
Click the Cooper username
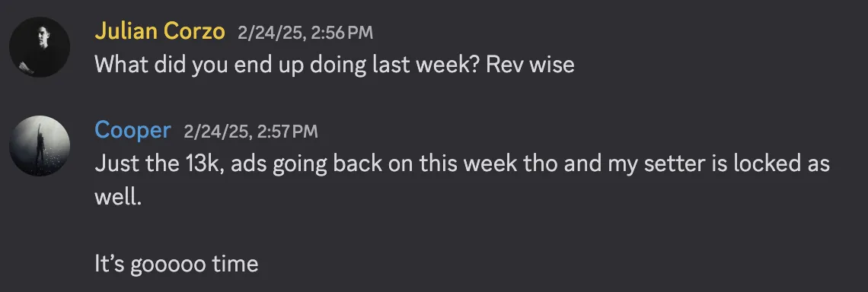coord(132,131)
